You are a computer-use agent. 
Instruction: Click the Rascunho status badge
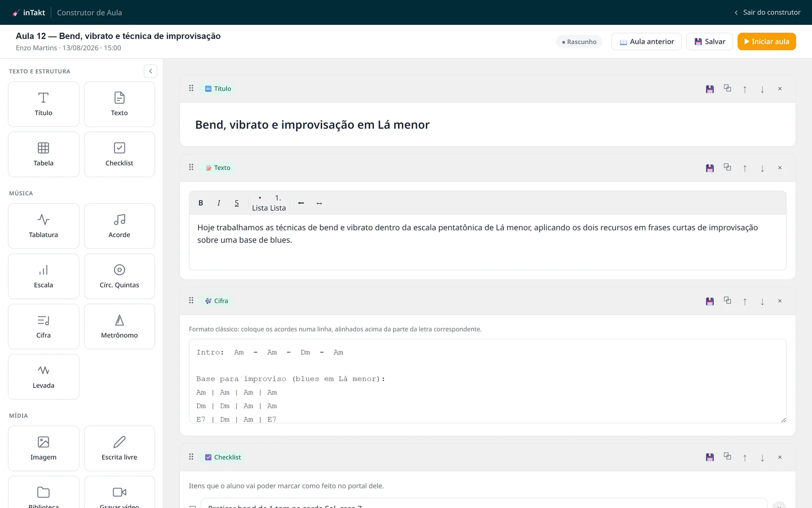click(579, 42)
